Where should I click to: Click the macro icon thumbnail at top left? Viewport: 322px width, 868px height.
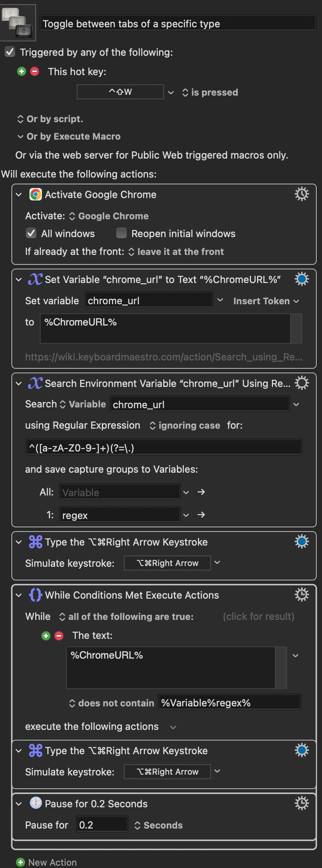pyautogui.click(x=18, y=23)
